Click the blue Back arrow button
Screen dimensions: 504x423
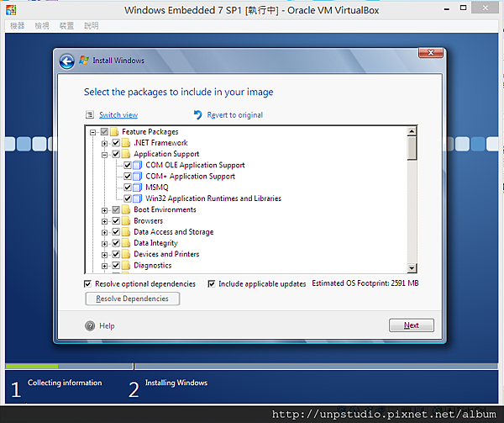pos(67,61)
